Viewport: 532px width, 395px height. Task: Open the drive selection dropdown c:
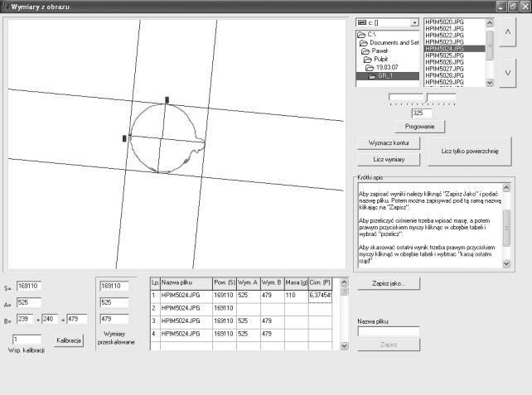[x=414, y=22]
